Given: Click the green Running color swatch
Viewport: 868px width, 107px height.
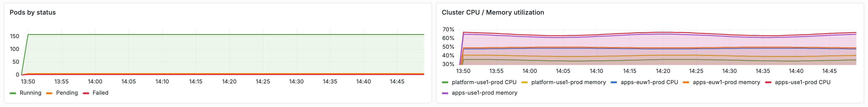Looking at the screenshot, I should pyautogui.click(x=13, y=93).
